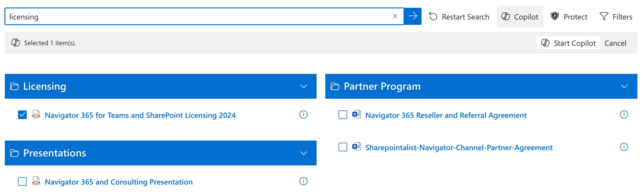Open Sharepointalist-Navigator-Channel-Partner-Agreement link
The width and height of the screenshot is (644, 195).
[x=459, y=147]
